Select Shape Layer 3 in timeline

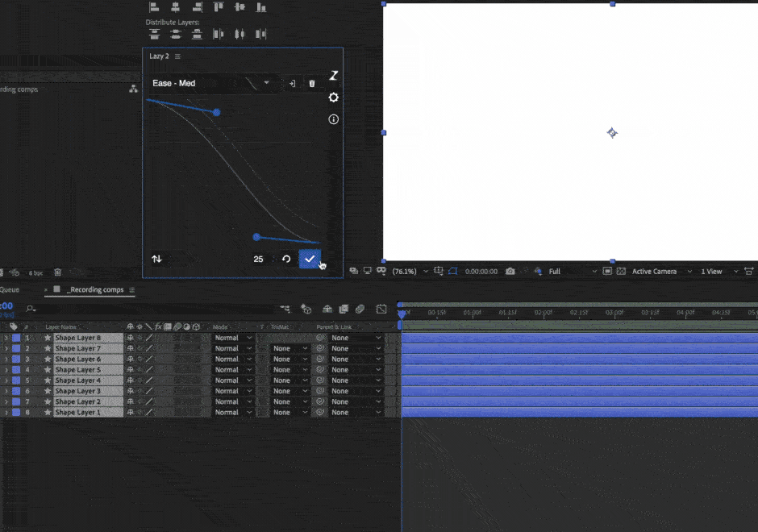pyautogui.click(x=89, y=391)
